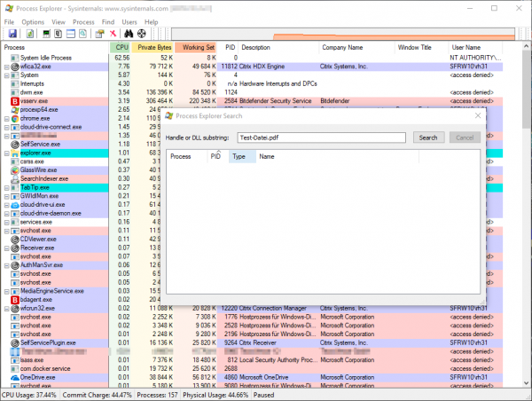Collapse the System process tree node
Viewport: 532px width, 401px height.
pos(6,75)
